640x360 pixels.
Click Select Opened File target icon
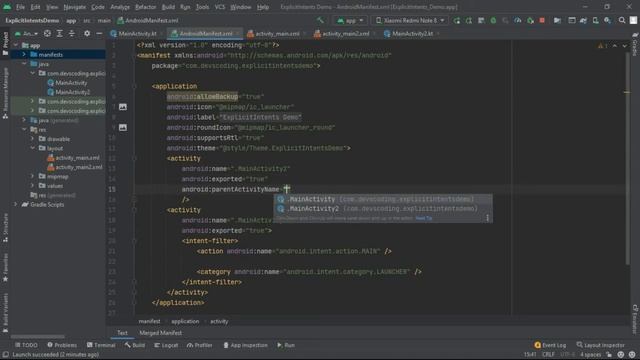47,33
